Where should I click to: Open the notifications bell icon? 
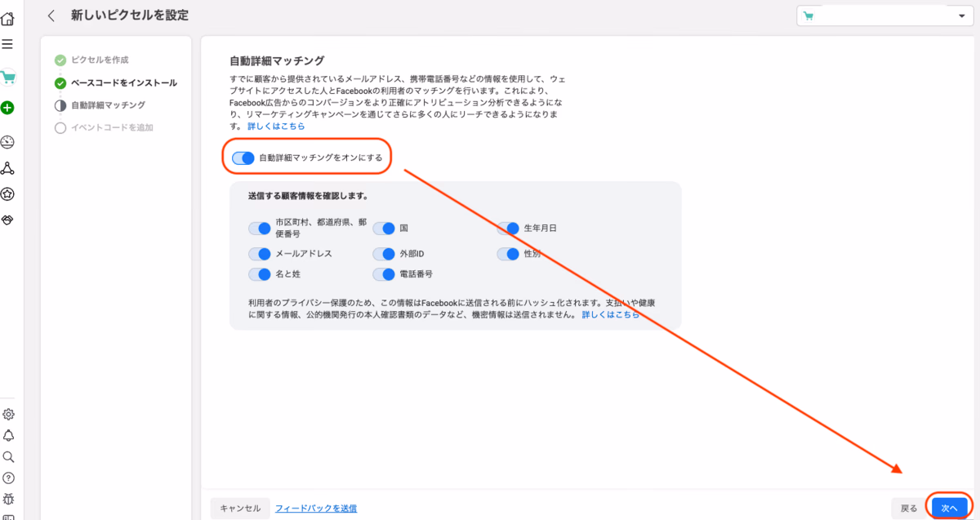coord(8,436)
